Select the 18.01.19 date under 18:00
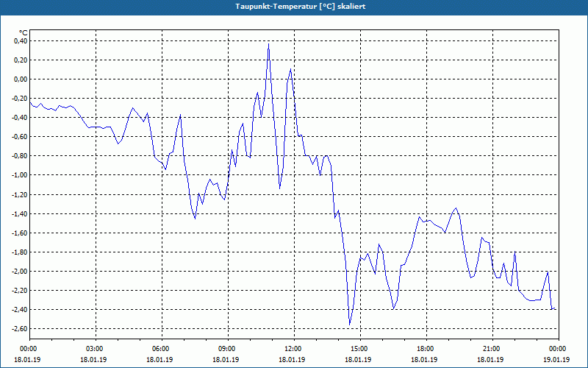 click(425, 359)
